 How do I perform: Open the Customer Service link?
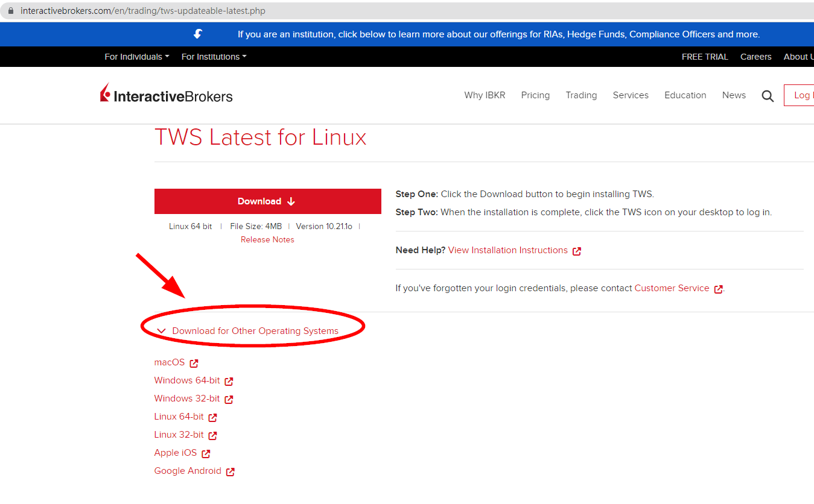pos(672,288)
